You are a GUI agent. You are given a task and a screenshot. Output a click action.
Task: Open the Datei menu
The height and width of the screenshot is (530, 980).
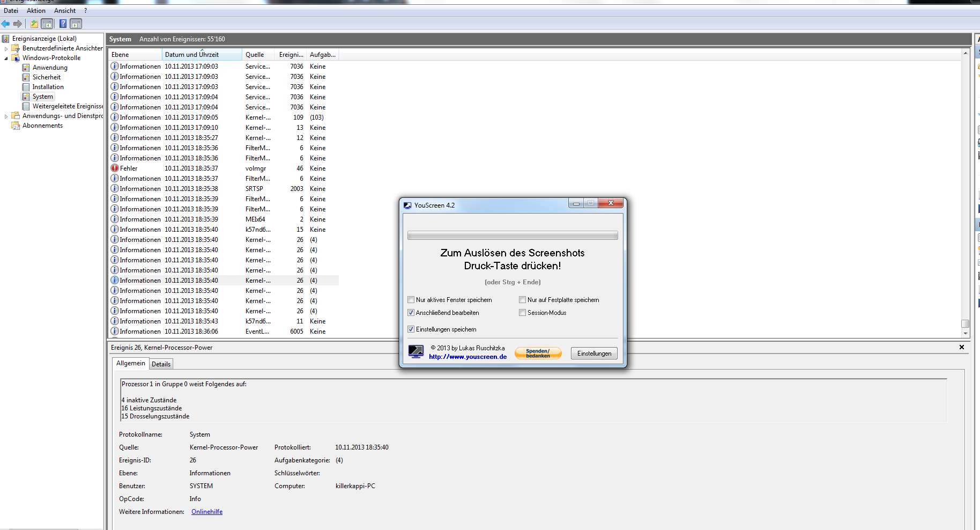click(11, 11)
